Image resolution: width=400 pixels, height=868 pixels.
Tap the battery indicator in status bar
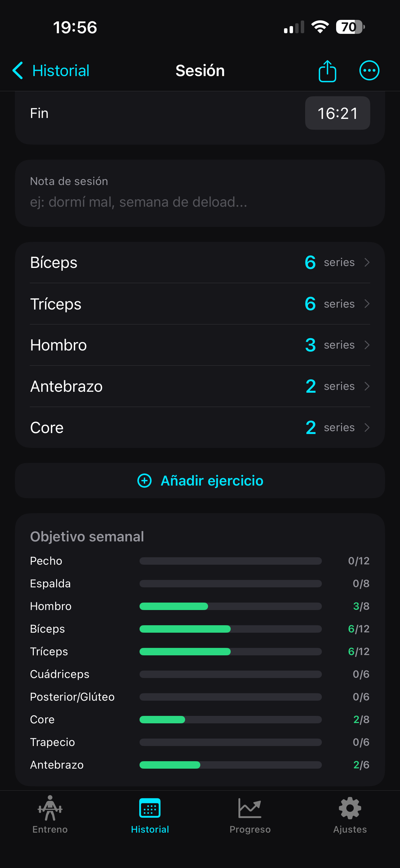coord(350,27)
